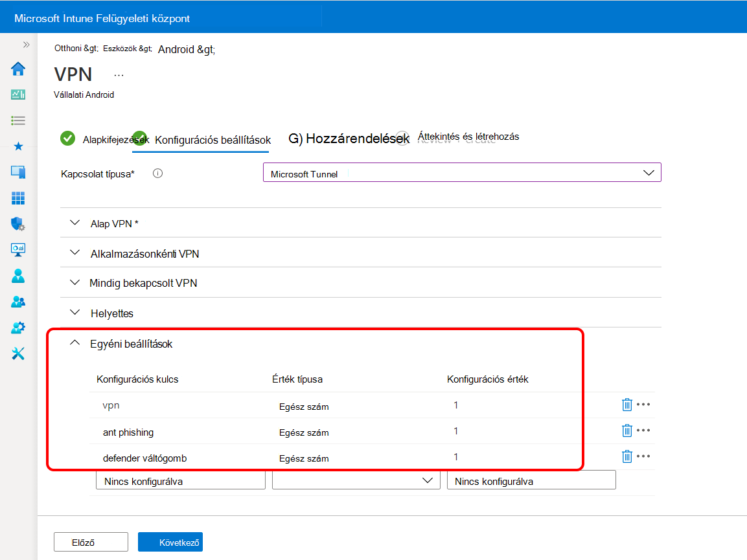Go to Áttekintés és létrehozás step
747x560 pixels.
point(468,137)
